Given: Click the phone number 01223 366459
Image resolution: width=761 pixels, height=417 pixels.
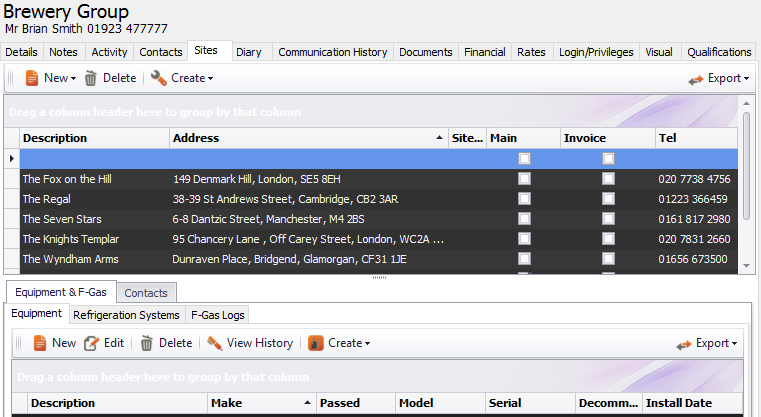Looking at the screenshot, I should click(x=693, y=199).
